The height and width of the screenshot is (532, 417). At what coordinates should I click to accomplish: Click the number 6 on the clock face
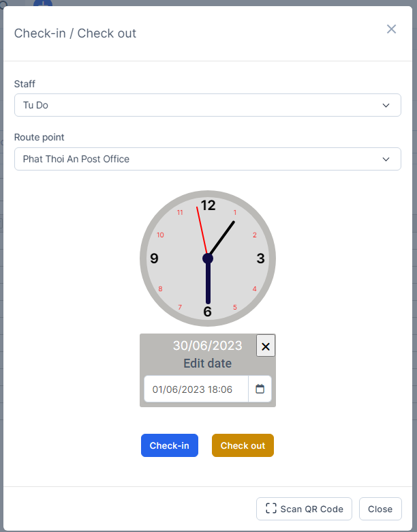click(x=208, y=312)
